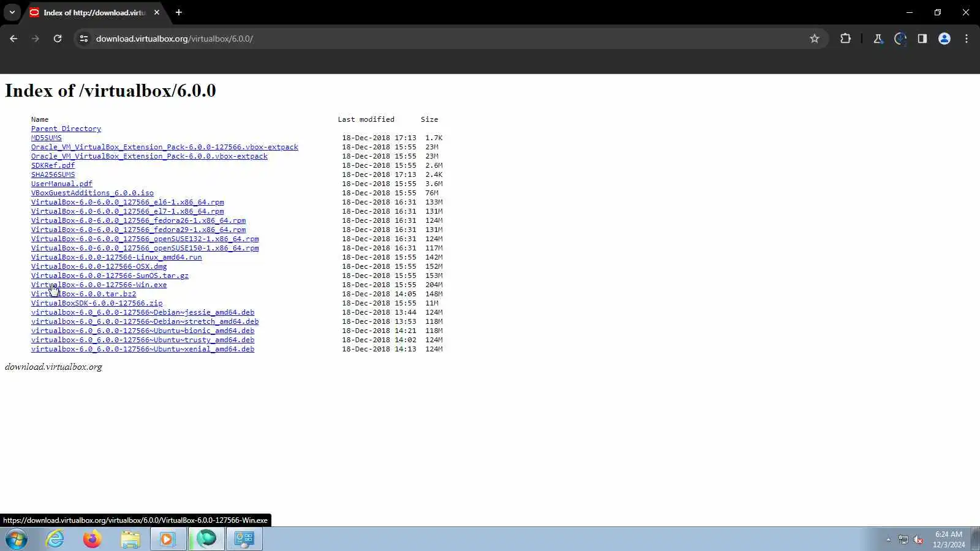Image resolution: width=980 pixels, height=551 pixels.
Task: Download the openSUSE132 rpm package
Action: pos(145,239)
